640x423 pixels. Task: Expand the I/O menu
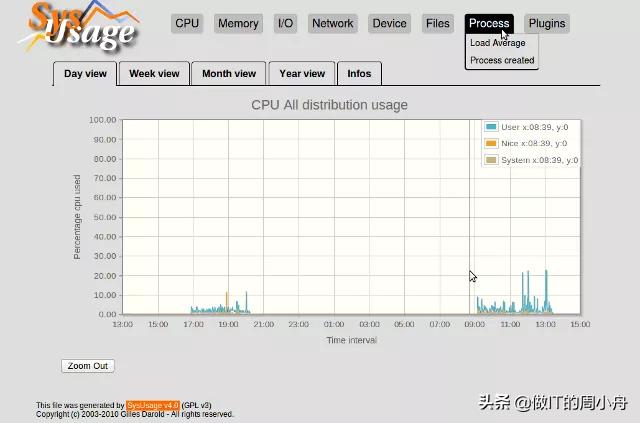[286, 23]
